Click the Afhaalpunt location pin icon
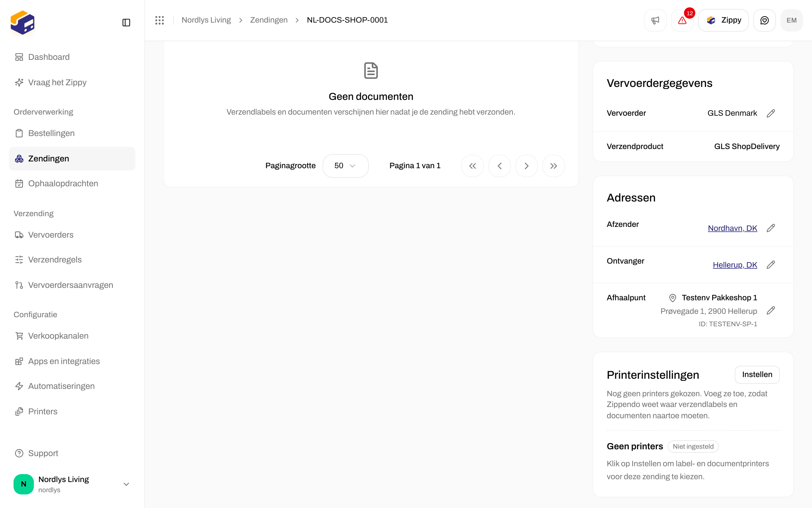 (x=672, y=298)
